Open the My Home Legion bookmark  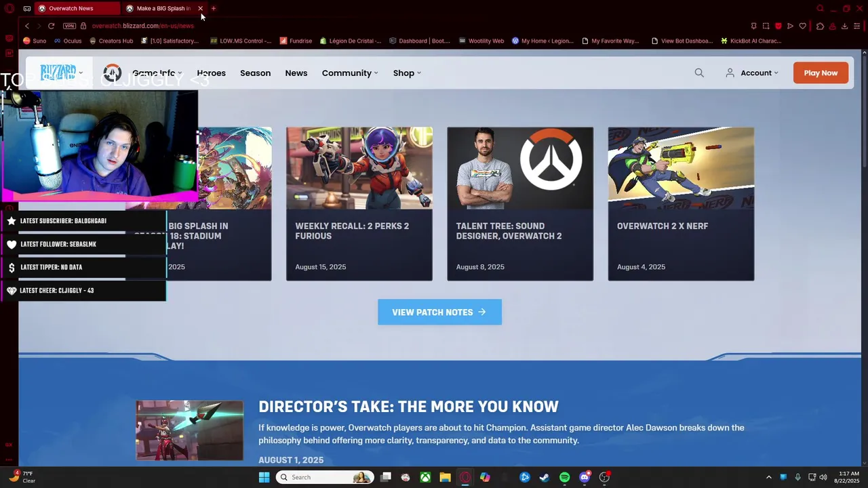[542, 41]
